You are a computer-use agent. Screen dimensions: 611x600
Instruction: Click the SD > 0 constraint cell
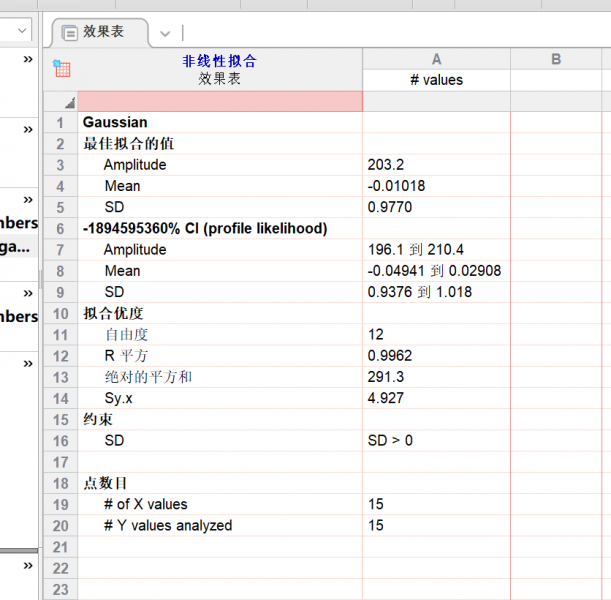pyautogui.click(x=436, y=441)
